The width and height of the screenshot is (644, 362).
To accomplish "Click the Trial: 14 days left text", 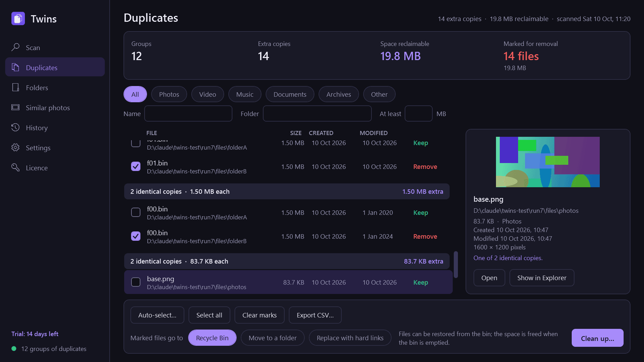I will pyautogui.click(x=35, y=334).
